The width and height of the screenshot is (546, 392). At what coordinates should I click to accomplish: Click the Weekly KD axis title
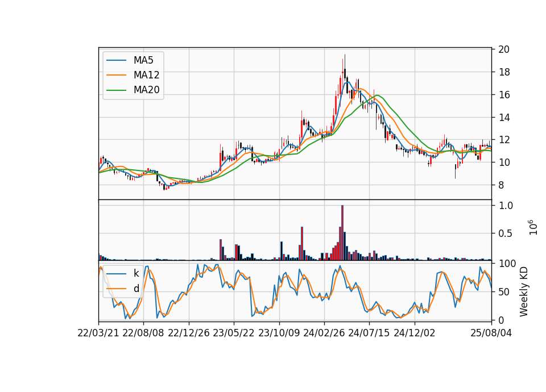click(524, 292)
